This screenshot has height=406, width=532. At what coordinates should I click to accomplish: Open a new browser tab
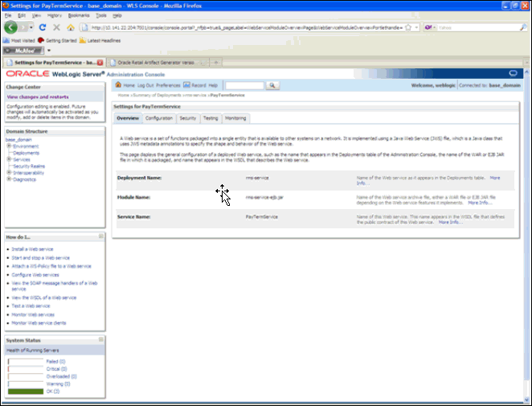tap(216, 63)
